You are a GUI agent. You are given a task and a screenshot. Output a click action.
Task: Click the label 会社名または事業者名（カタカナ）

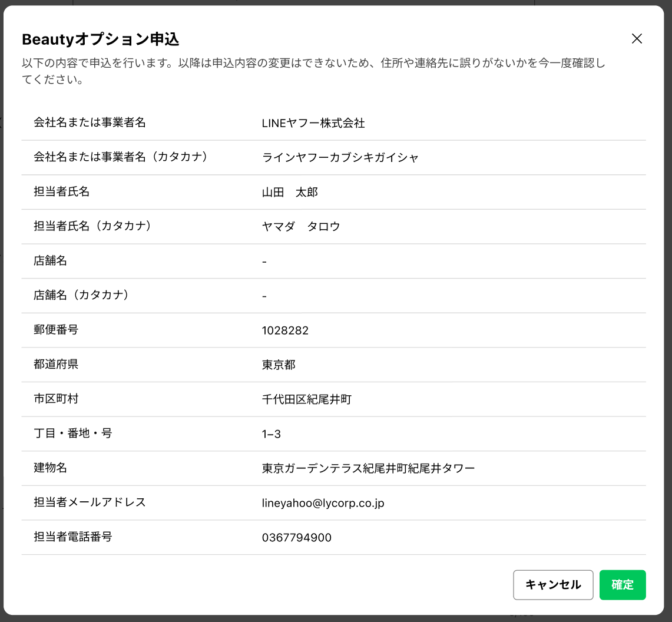(121, 157)
